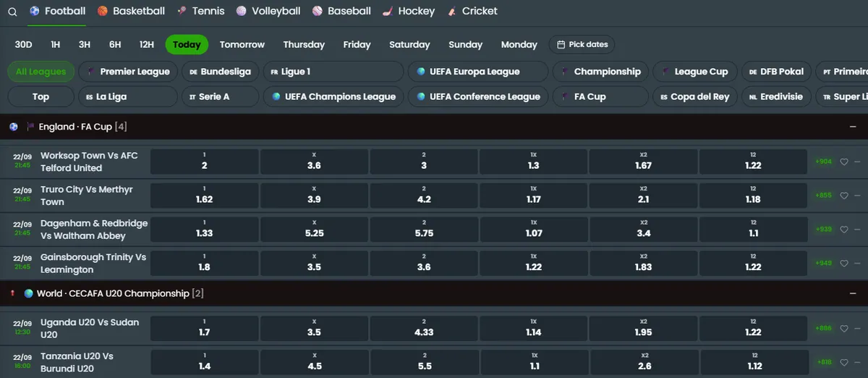
Task: Select the Top leagues chip
Action: [41, 96]
